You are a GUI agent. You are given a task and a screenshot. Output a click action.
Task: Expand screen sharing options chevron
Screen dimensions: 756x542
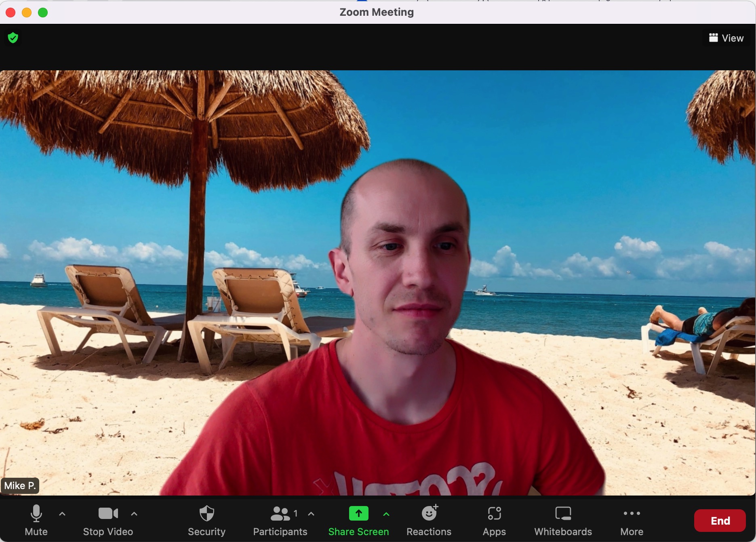tap(386, 514)
